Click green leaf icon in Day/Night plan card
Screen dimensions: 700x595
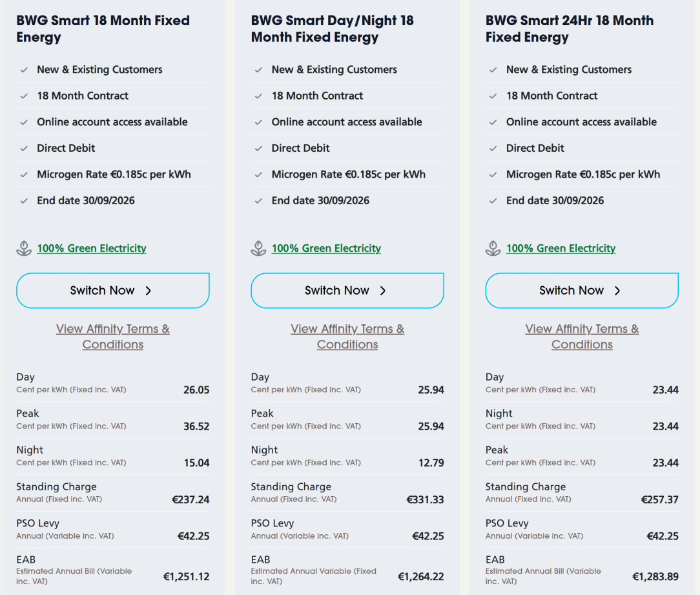[258, 248]
